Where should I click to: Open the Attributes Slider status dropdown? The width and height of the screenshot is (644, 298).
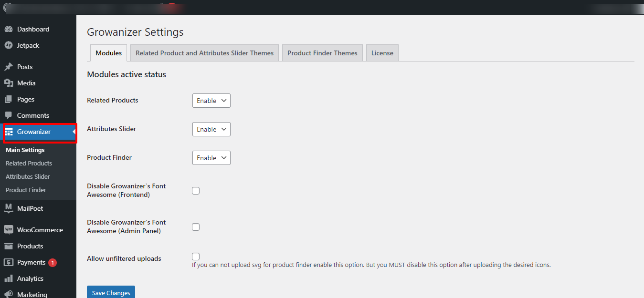coord(211,129)
